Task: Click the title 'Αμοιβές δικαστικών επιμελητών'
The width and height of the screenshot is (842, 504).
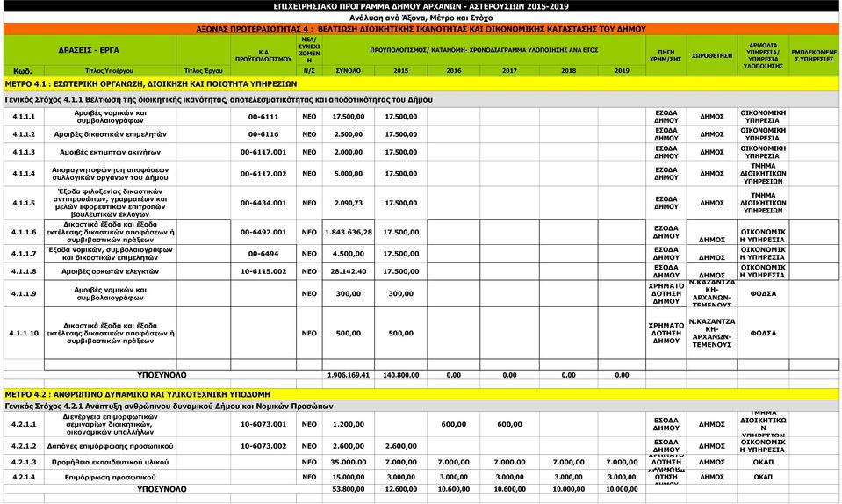Action: click(110, 134)
